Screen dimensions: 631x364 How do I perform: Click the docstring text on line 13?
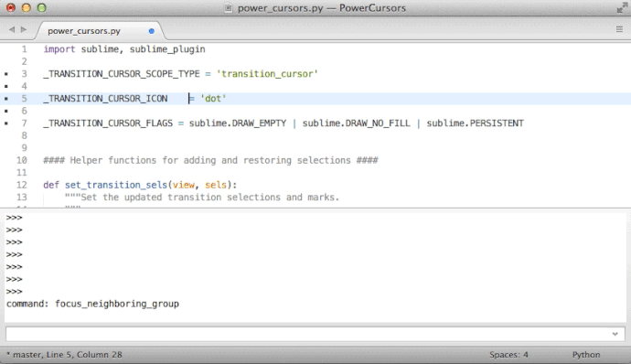(x=202, y=198)
